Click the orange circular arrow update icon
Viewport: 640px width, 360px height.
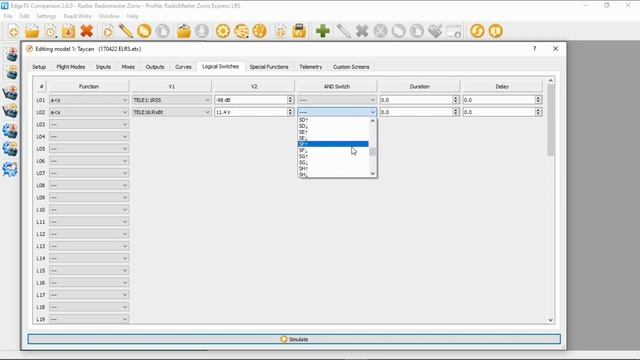pyautogui.click(x=477, y=31)
